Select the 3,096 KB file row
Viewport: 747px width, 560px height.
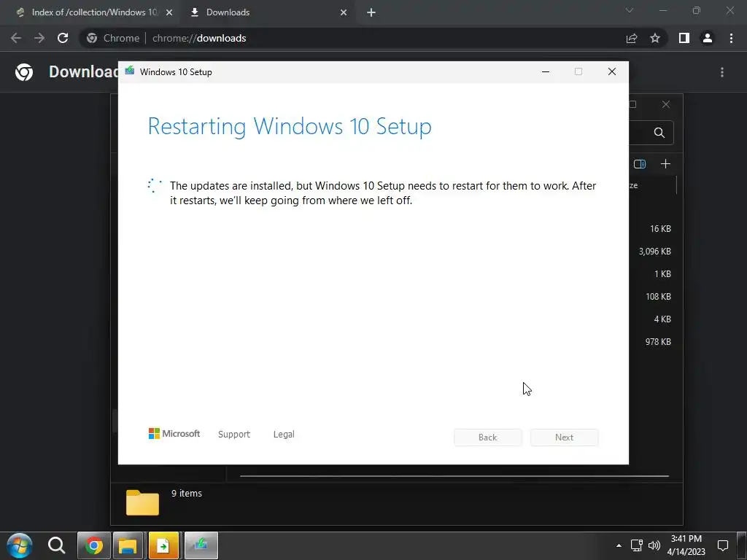click(655, 252)
